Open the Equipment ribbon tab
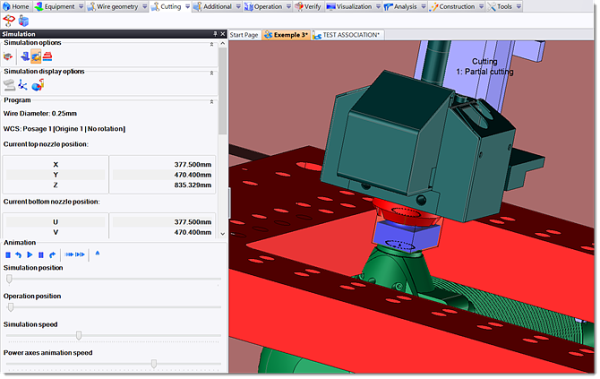Screen dimensions: 600x379 click(x=55, y=7)
